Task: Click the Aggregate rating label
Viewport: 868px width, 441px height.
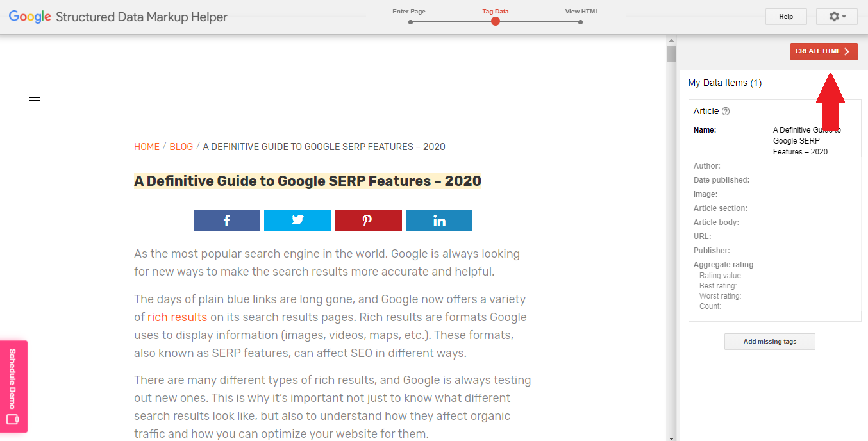Action: coord(724,265)
